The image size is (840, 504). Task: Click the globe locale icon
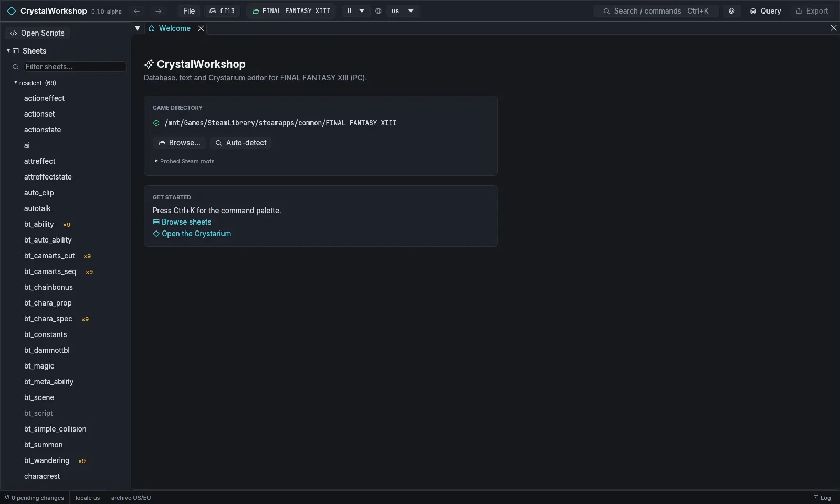[x=378, y=11]
